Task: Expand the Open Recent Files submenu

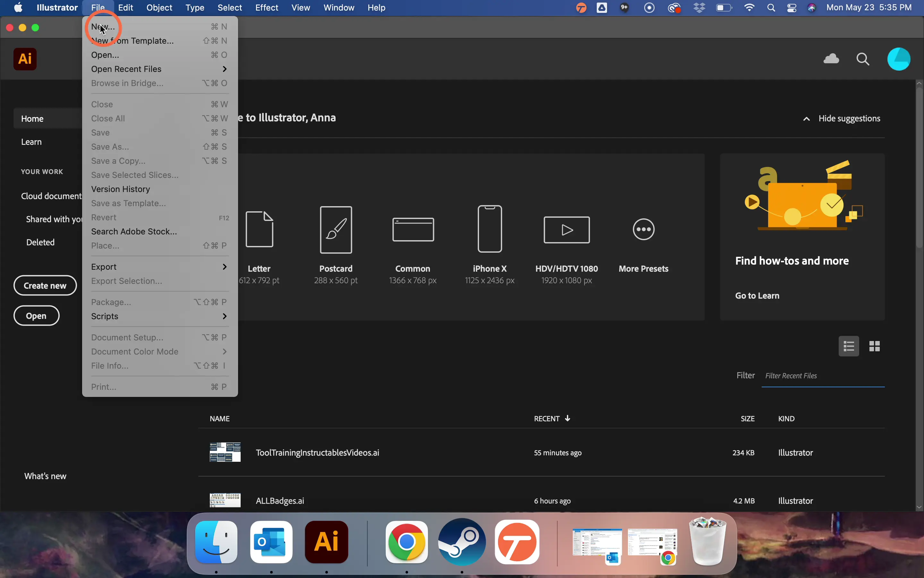Action: [159, 69]
